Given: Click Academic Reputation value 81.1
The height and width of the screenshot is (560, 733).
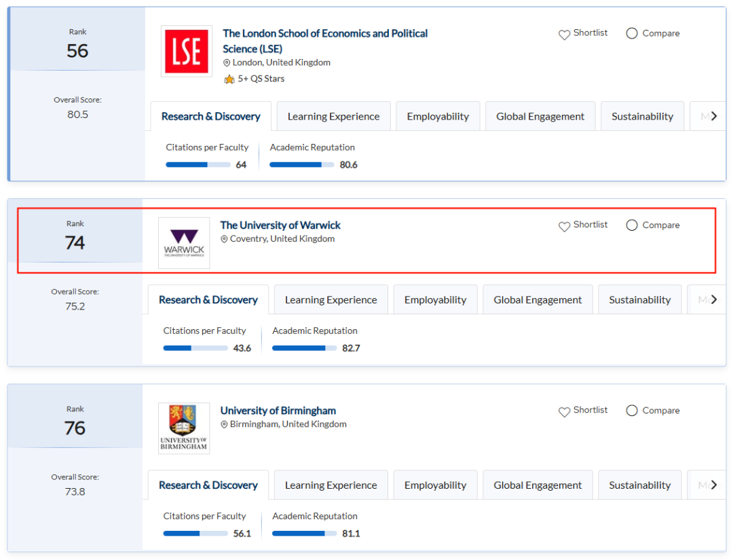Looking at the screenshot, I should (351, 534).
